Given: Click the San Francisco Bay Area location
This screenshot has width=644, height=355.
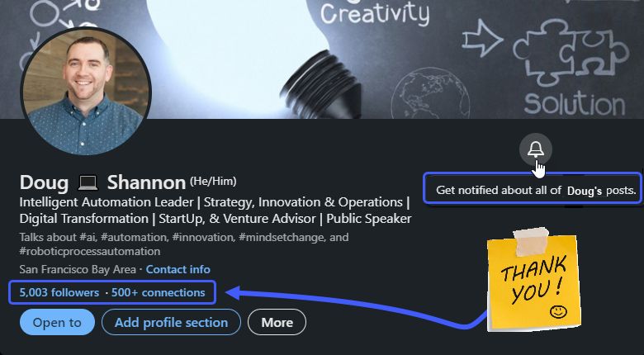Looking at the screenshot, I should (79, 269).
